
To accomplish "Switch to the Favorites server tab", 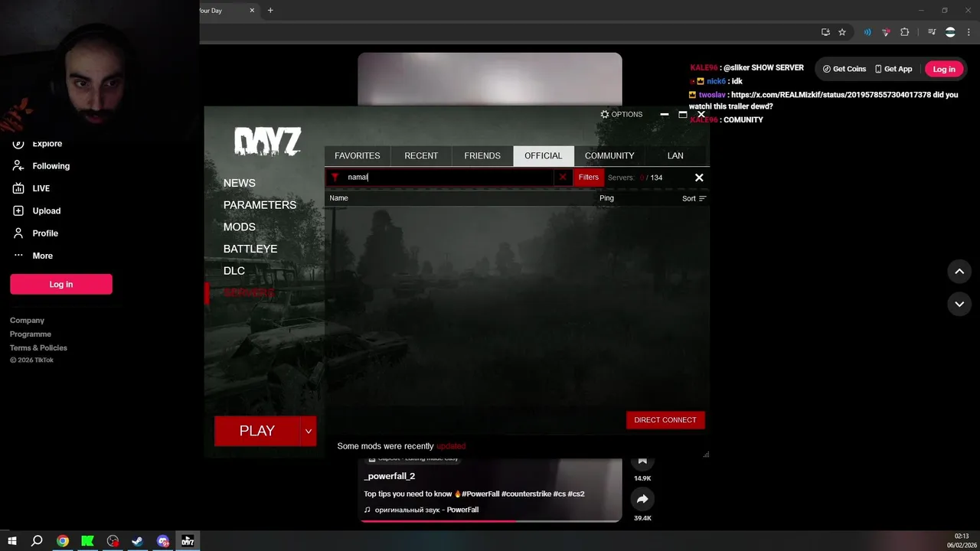I will pyautogui.click(x=358, y=155).
